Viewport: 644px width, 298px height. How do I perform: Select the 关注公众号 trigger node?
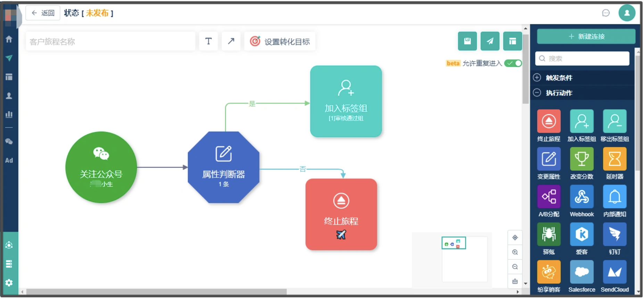pos(101,167)
